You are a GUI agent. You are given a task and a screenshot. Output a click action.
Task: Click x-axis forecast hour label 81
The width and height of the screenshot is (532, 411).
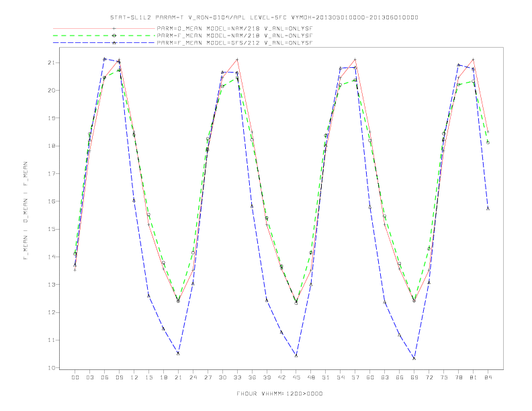tap(474, 377)
